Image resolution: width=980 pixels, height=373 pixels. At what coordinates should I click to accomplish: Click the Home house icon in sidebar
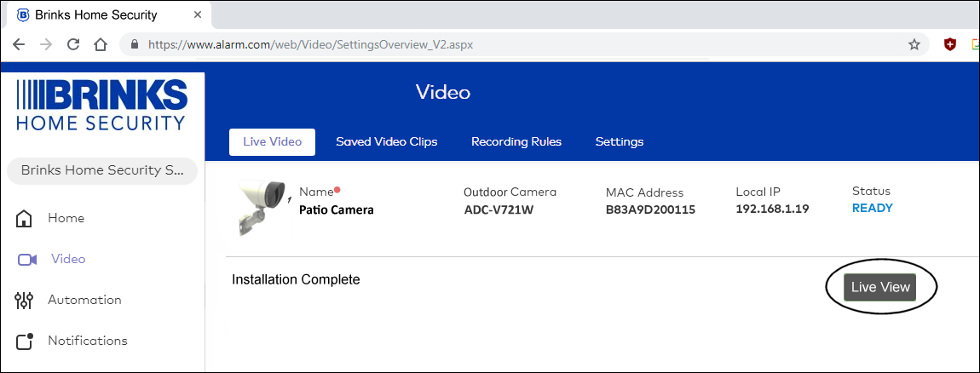tap(24, 219)
